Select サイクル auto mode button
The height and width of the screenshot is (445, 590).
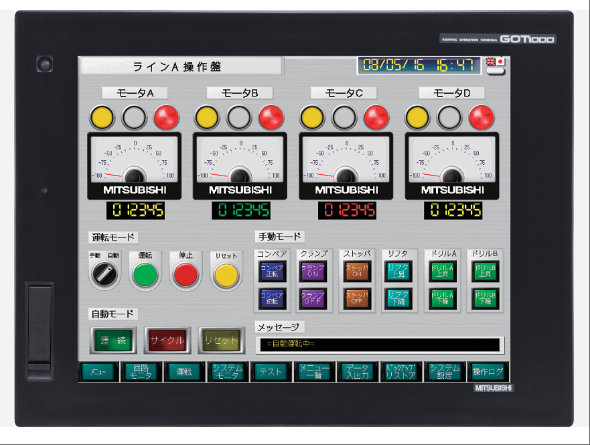(167, 340)
